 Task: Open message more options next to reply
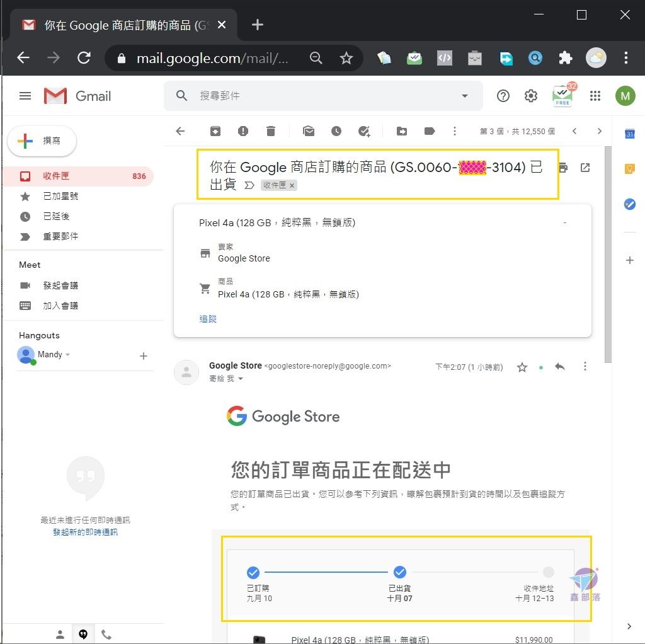click(585, 366)
